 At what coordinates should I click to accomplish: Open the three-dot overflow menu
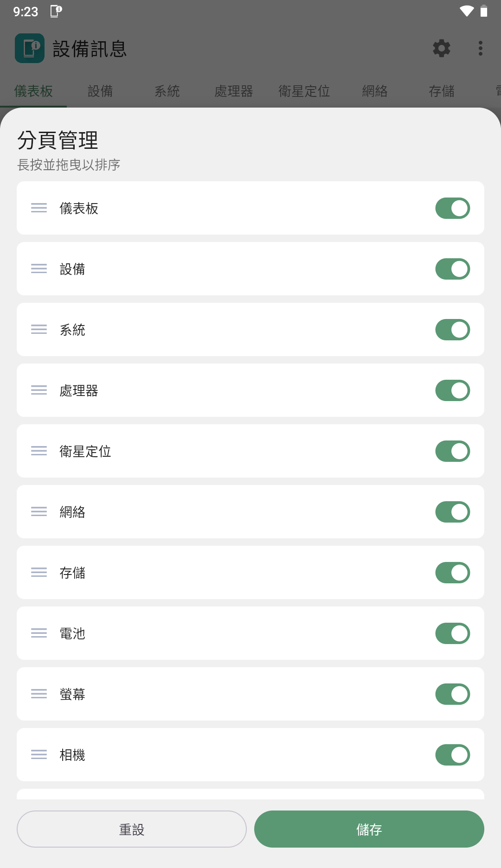480,48
